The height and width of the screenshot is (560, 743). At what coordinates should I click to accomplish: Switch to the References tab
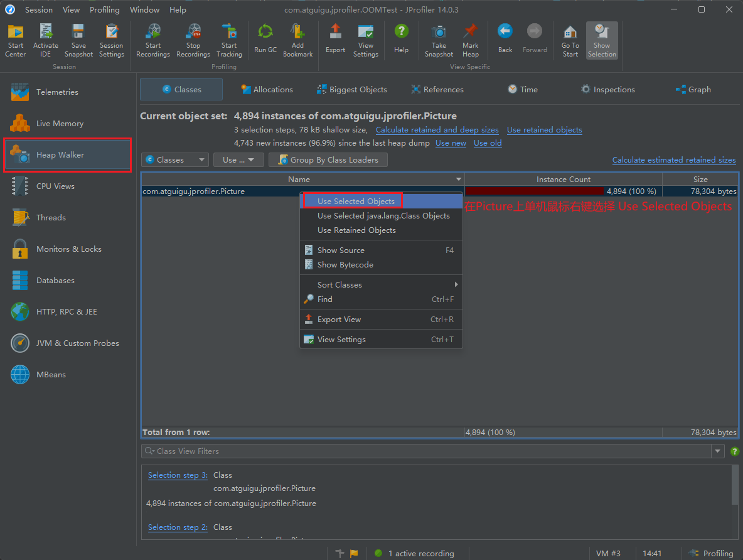(x=437, y=90)
